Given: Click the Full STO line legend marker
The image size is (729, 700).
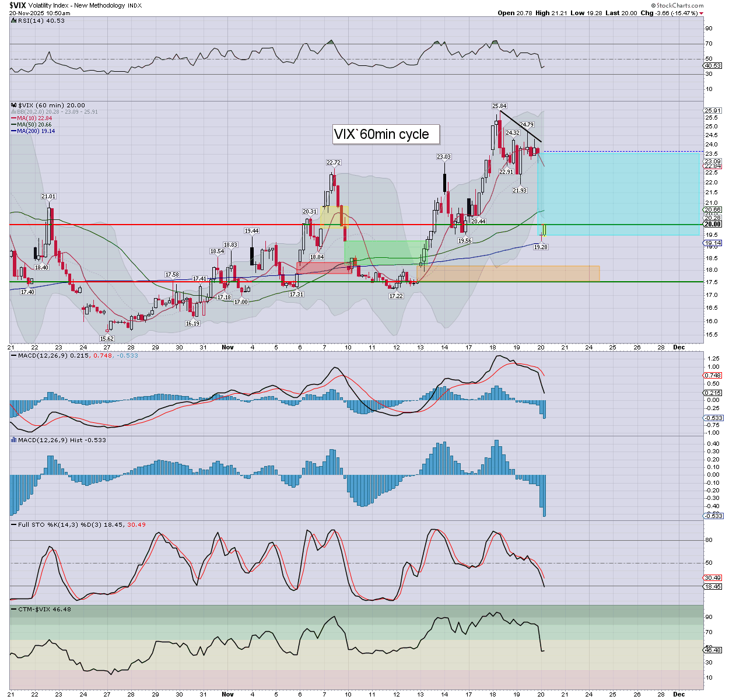Looking at the screenshot, I should click(14, 525).
